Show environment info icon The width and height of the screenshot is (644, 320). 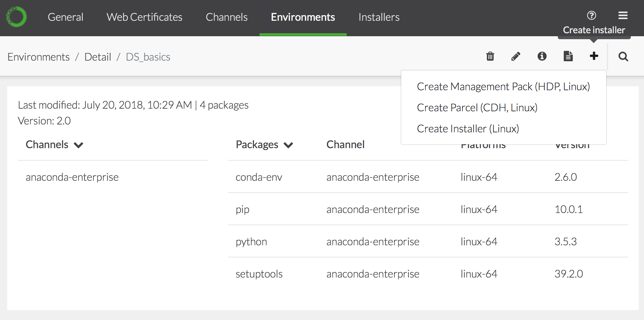point(542,56)
